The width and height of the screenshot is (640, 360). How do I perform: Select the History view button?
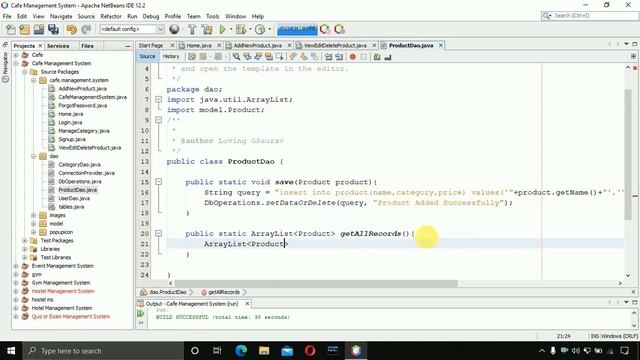(x=171, y=57)
